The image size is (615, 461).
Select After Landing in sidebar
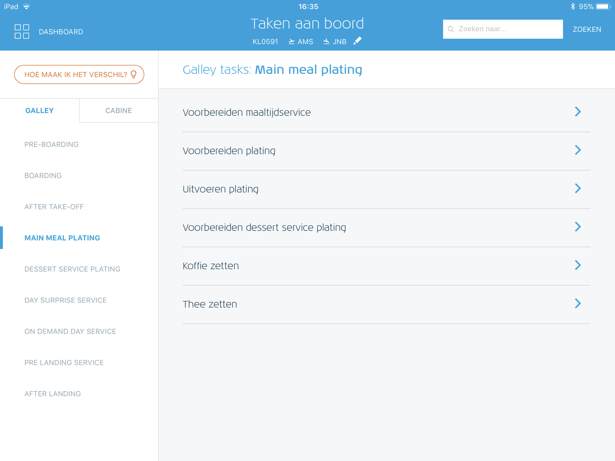[x=53, y=394]
